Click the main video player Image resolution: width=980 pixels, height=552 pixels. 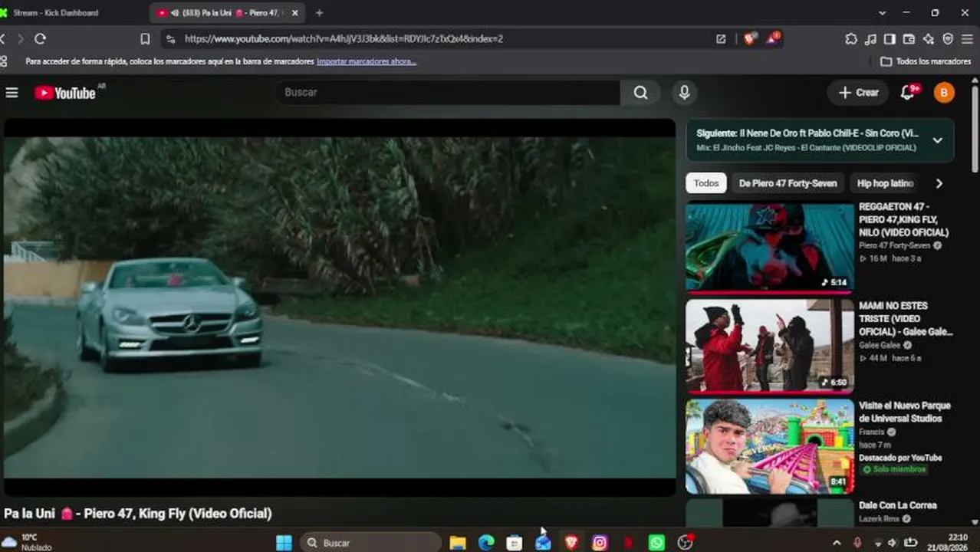click(340, 307)
